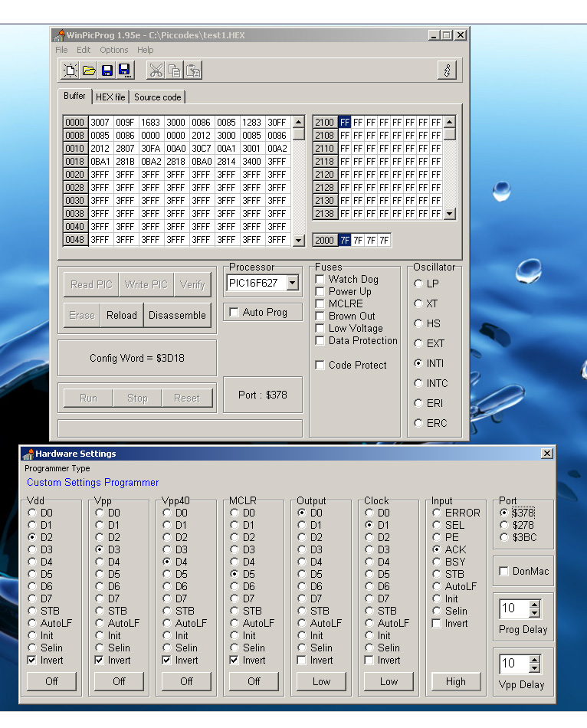This screenshot has width=587, height=728.
Task: Check Invert in the Input group
Action: click(x=450, y=623)
